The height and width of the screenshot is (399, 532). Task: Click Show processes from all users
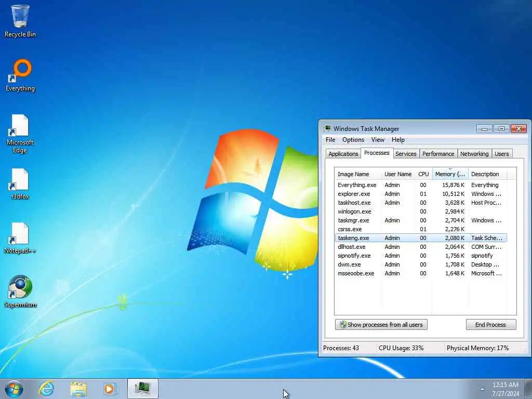(x=381, y=325)
